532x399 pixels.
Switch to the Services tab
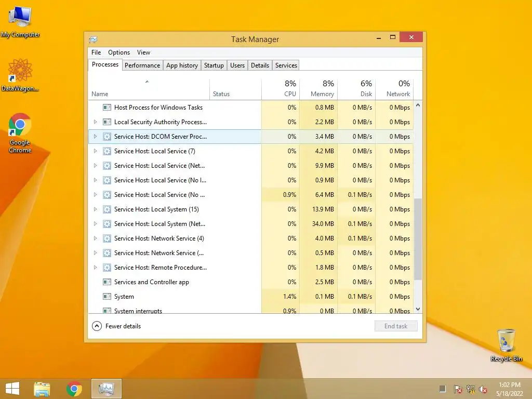tap(286, 65)
